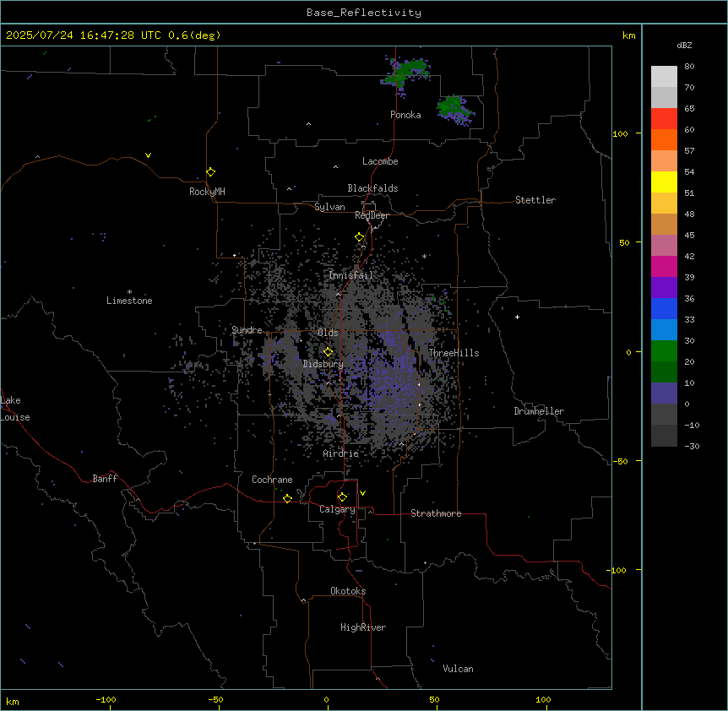728x711 pixels.
Task: Click the green radar echo north of Ponoka
Action: pos(405,73)
